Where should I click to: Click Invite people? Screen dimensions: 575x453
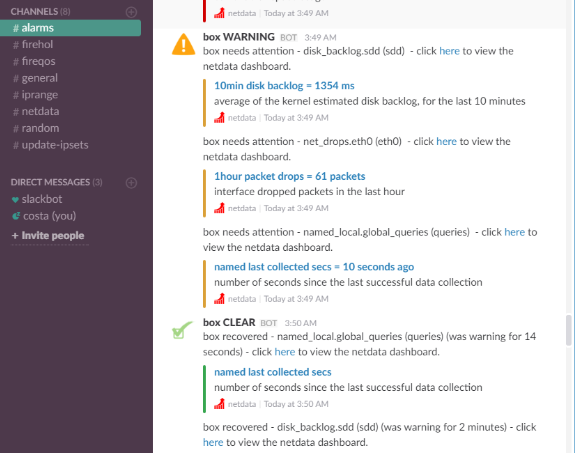pyautogui.click(x=48, y=235)
